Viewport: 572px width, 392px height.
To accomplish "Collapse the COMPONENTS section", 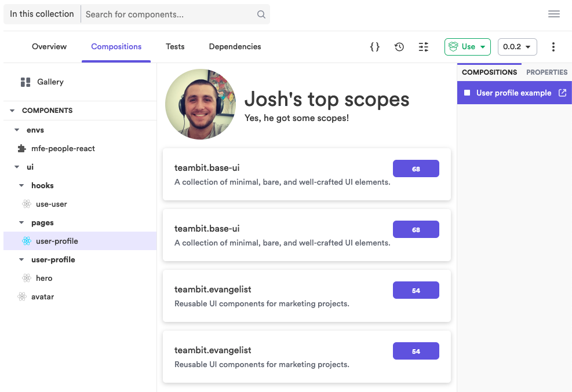I will [x=12, y=111].
